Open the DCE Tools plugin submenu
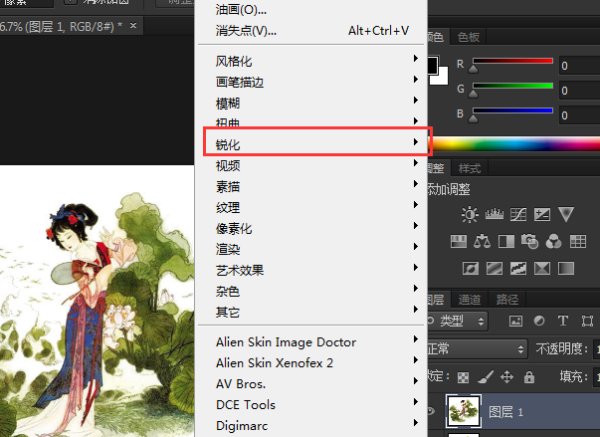The width and height of the screenshot is (600, 437). coord(311,404)
